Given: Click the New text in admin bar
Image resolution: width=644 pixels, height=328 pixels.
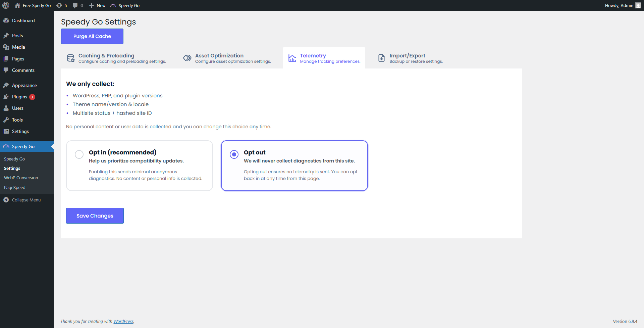Looking at the screenshot, I should pos(101,5).
